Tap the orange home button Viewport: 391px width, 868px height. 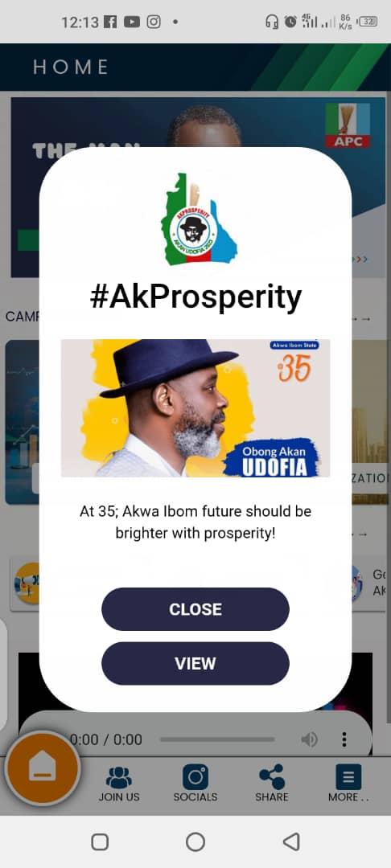point(43,768)
